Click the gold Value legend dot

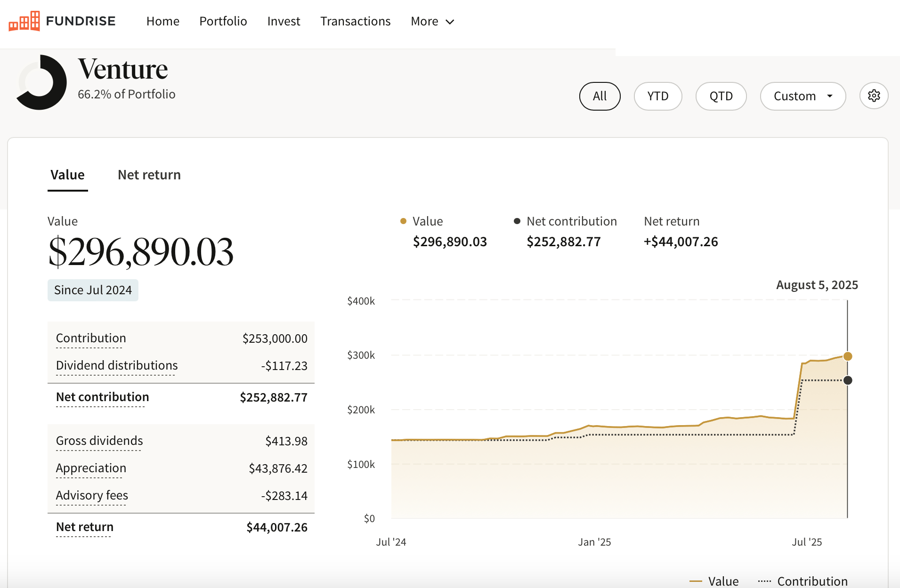pyautogui.click(x=403, y=221)
